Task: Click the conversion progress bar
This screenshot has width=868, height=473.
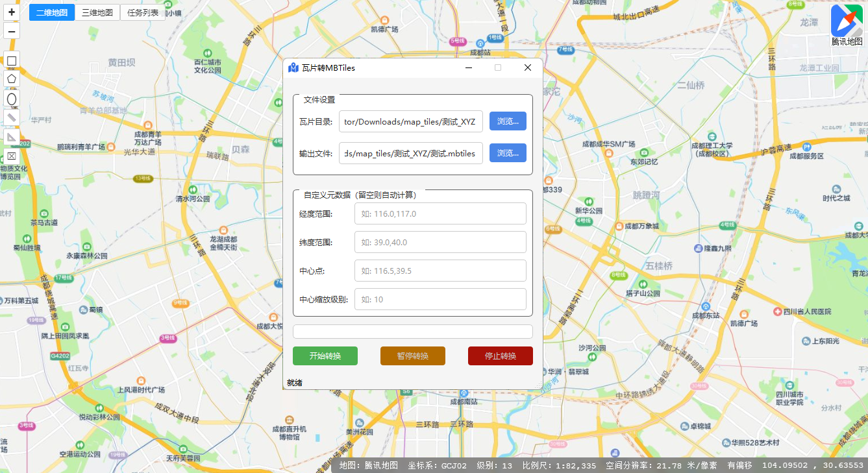Action: click(413, 332)
